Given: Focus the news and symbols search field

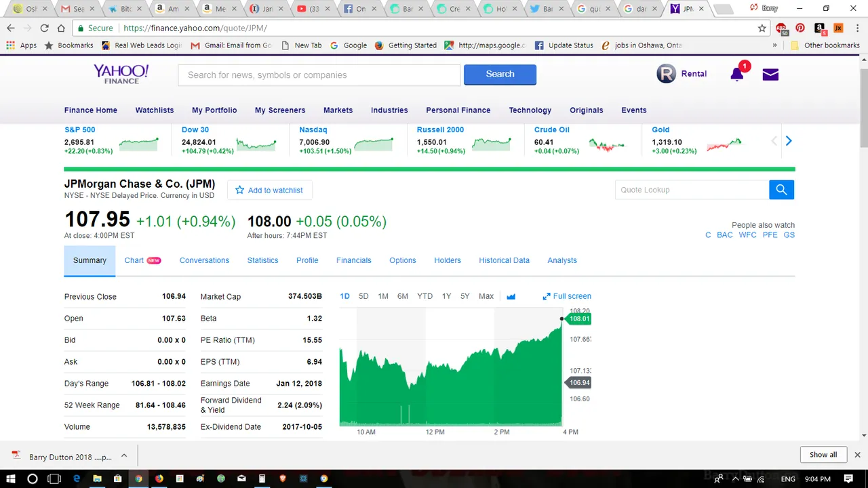Looking at the screenshot, I should 319,75.
